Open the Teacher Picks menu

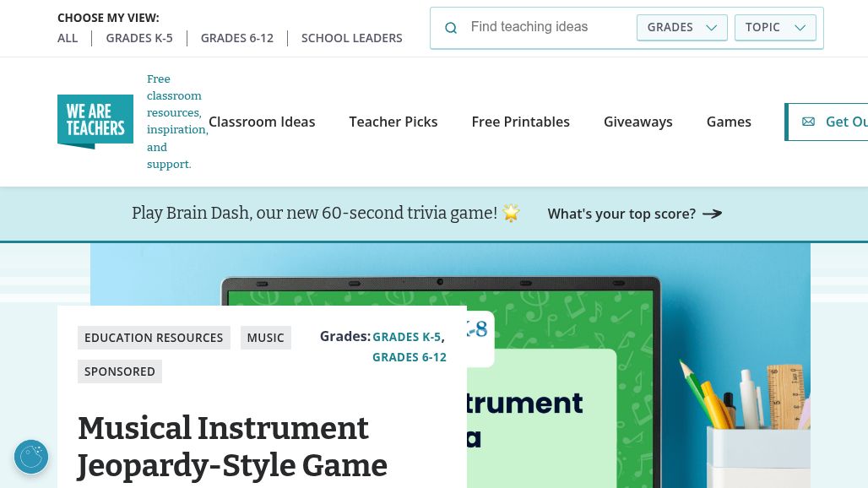[393, 122]
